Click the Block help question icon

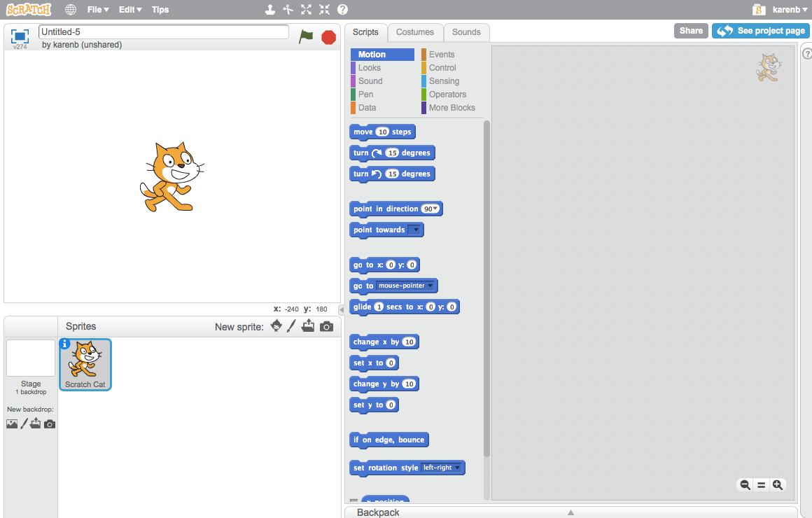click(x=342, y=9)
